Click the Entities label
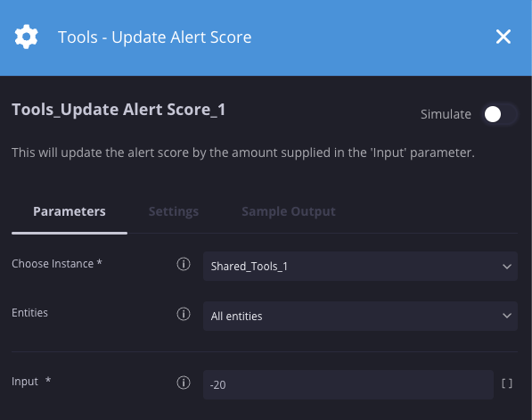 click(29, 313)
